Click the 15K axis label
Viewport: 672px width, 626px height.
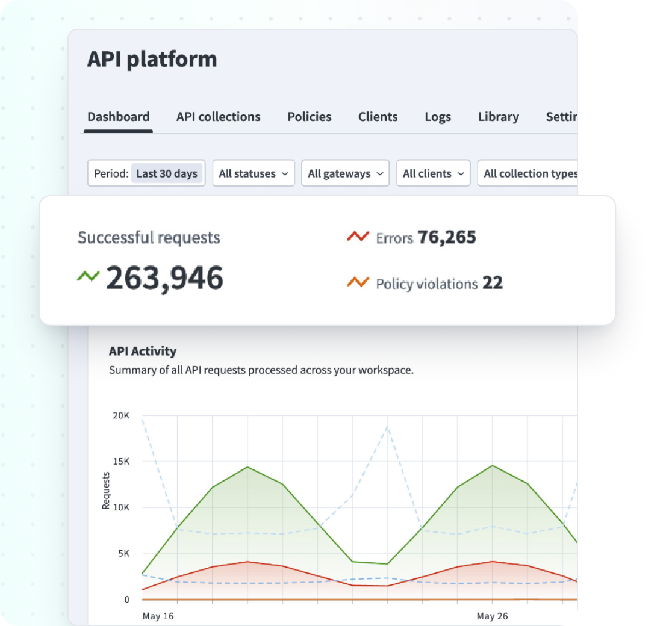(x=121, y=462)
